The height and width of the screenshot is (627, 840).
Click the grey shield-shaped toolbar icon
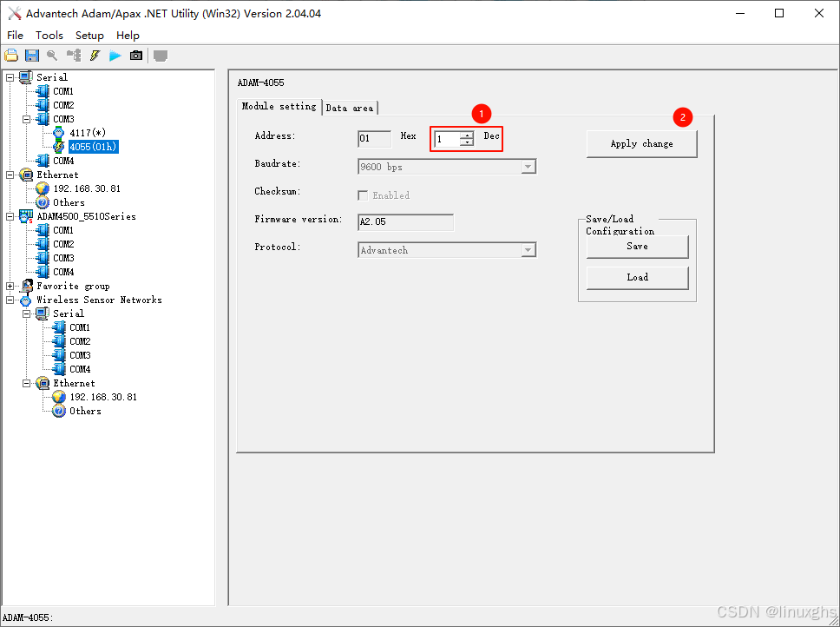click(161, 56)
